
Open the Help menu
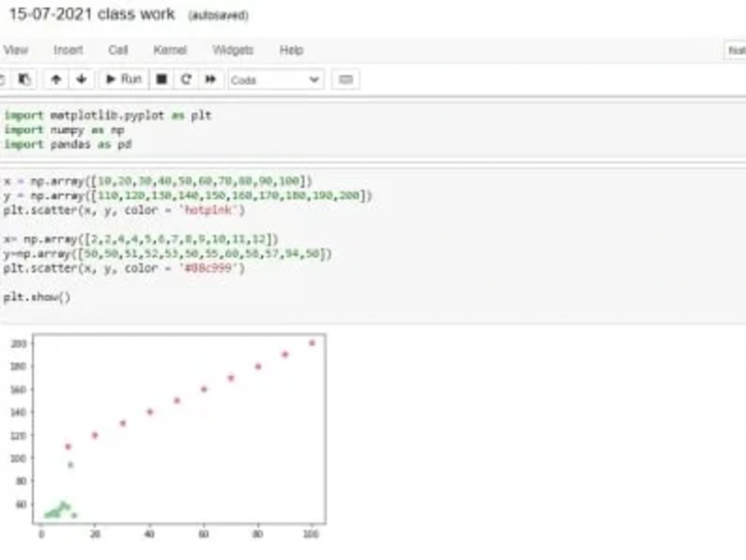click(290, 50)
